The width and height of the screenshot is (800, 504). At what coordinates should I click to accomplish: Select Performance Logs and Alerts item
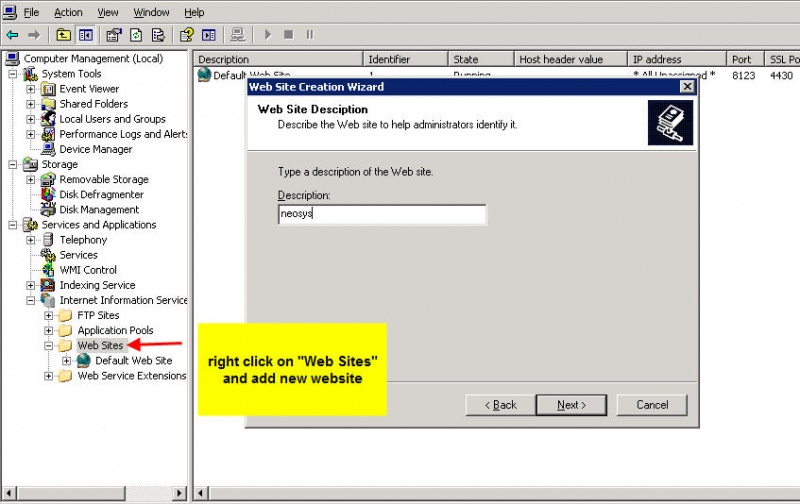tap(123, 134)
